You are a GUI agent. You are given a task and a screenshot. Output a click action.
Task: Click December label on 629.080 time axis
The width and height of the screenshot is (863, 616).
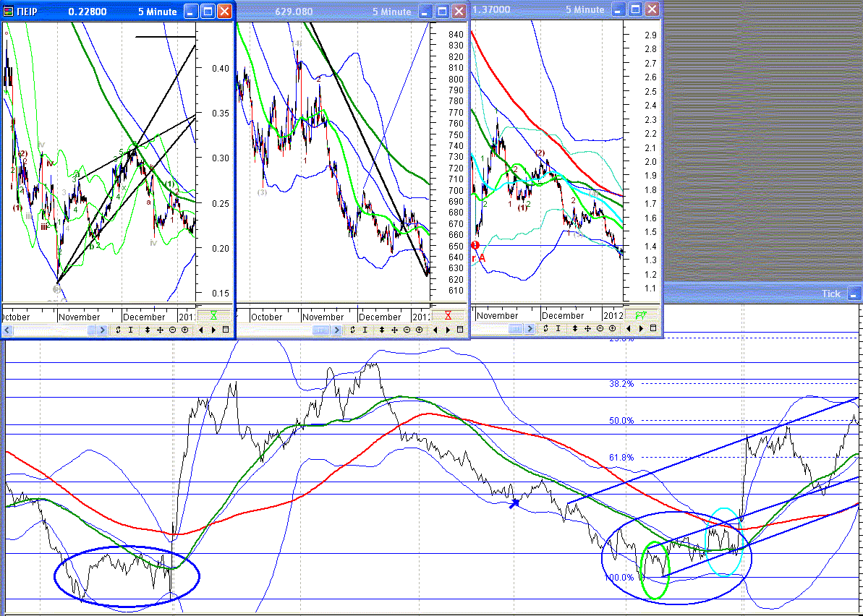click(380, 317)
